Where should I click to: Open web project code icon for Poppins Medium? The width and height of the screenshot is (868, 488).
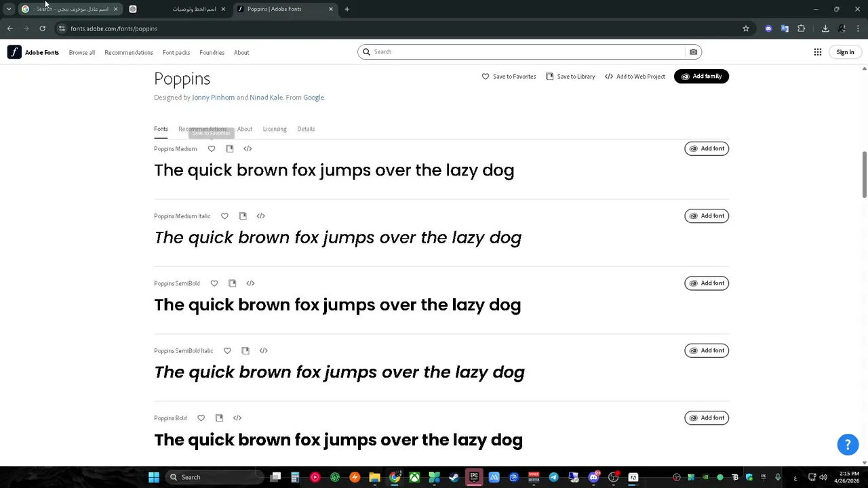[248, 148]
